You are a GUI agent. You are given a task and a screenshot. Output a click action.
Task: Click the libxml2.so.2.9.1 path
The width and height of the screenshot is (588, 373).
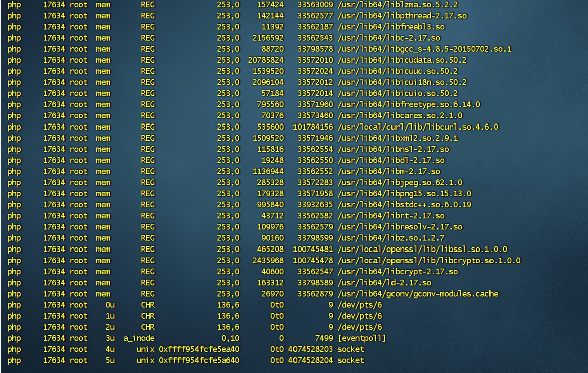click(398, 138)
